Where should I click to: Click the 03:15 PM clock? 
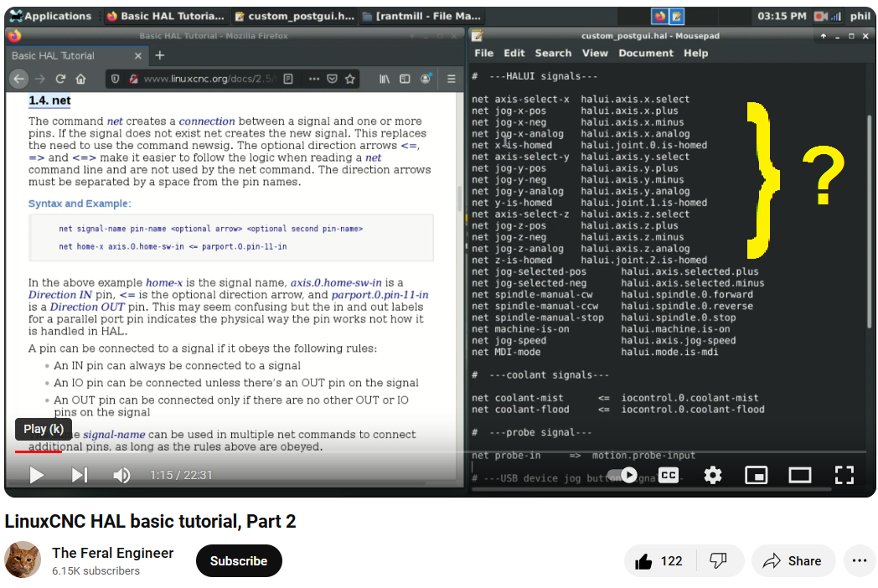782,16
